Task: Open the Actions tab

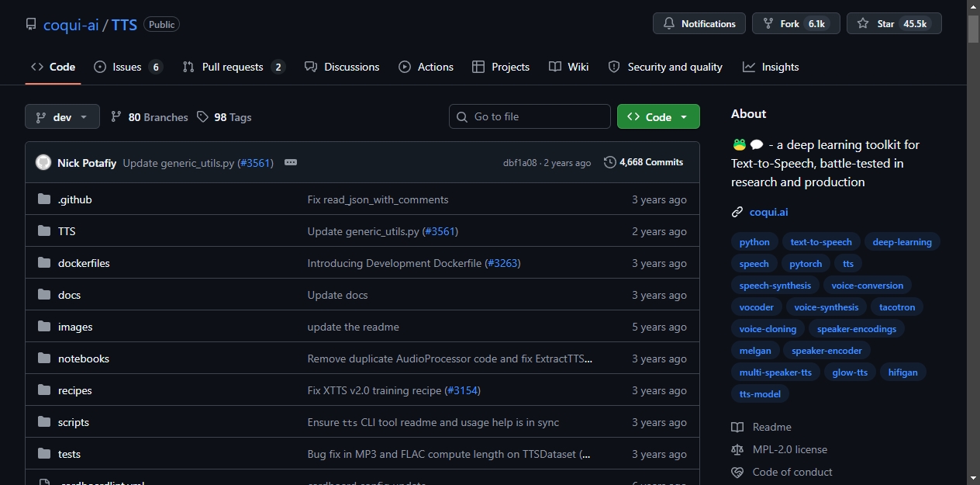Action: 426,67
